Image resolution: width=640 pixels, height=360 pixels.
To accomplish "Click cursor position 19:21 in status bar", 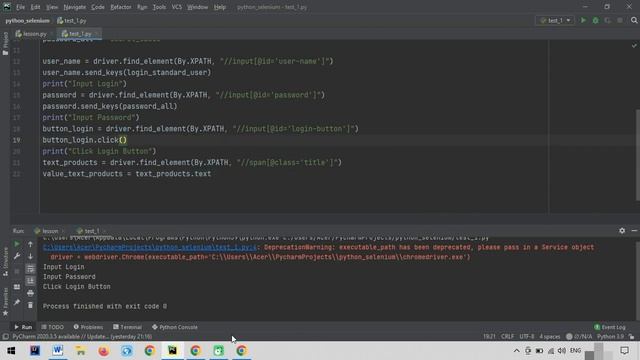I will 489,337.
